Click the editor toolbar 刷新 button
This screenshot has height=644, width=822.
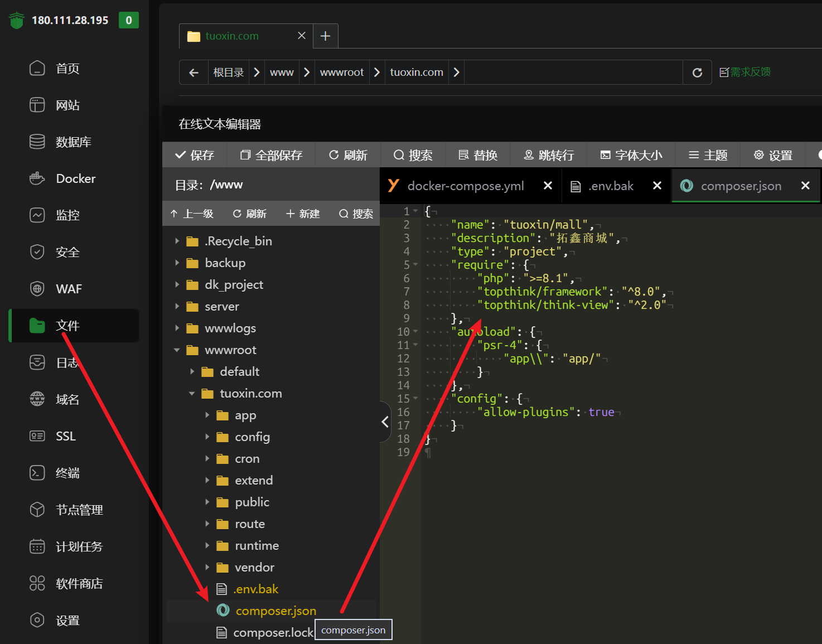click(x=348, y=155)
